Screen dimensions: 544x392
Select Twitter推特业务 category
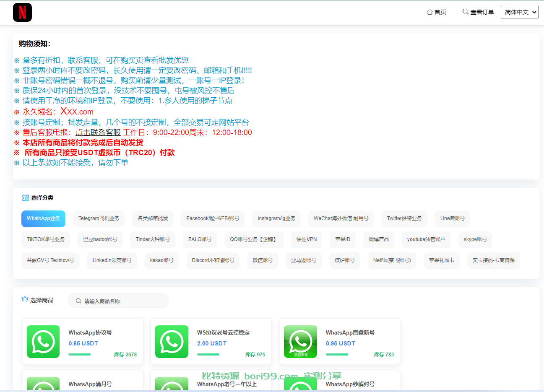tap(404, 218)
